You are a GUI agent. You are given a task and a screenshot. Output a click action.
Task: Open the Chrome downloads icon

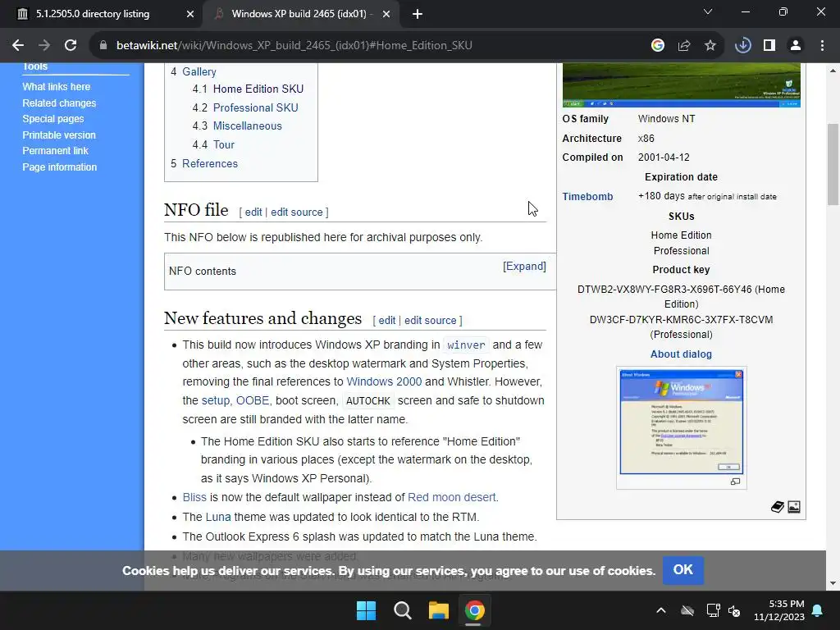pos(742,46)
